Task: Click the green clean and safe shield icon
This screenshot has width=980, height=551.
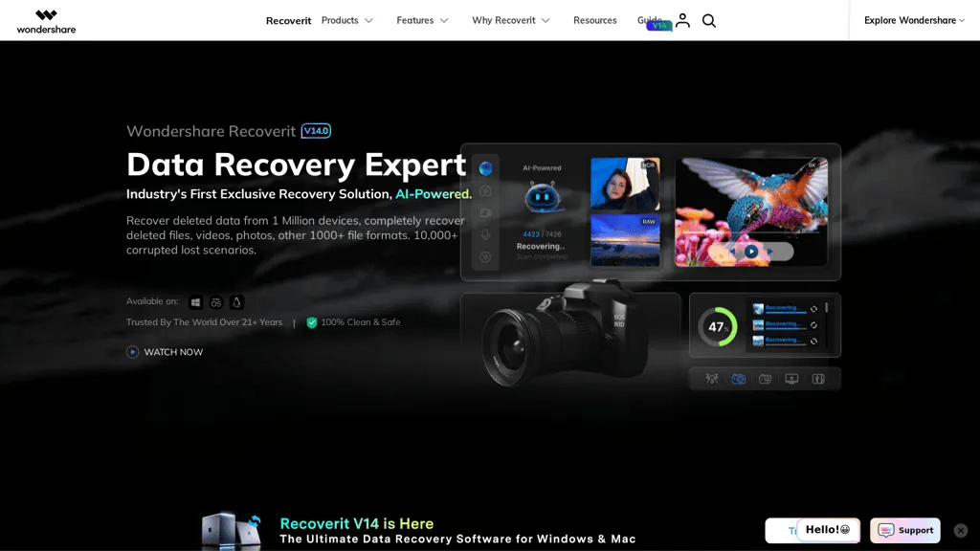Action: pyautogui.click(x=311, y=322)
